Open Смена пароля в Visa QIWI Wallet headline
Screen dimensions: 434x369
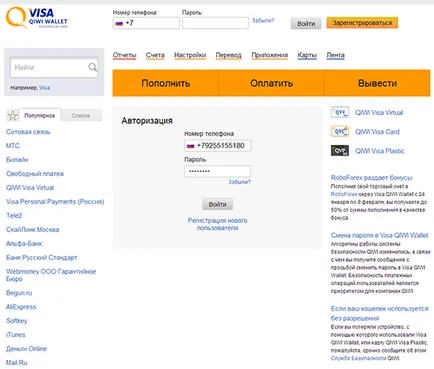[379, 235]
